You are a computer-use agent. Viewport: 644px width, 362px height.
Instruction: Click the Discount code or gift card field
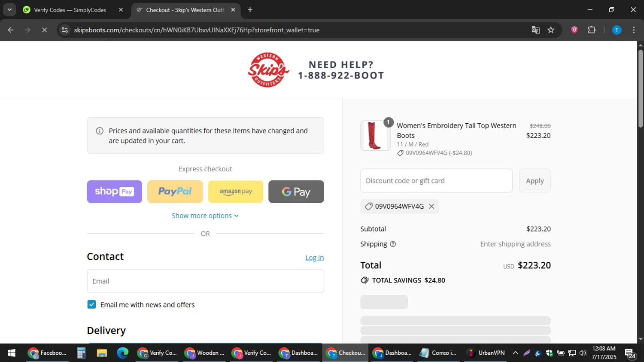436,181
